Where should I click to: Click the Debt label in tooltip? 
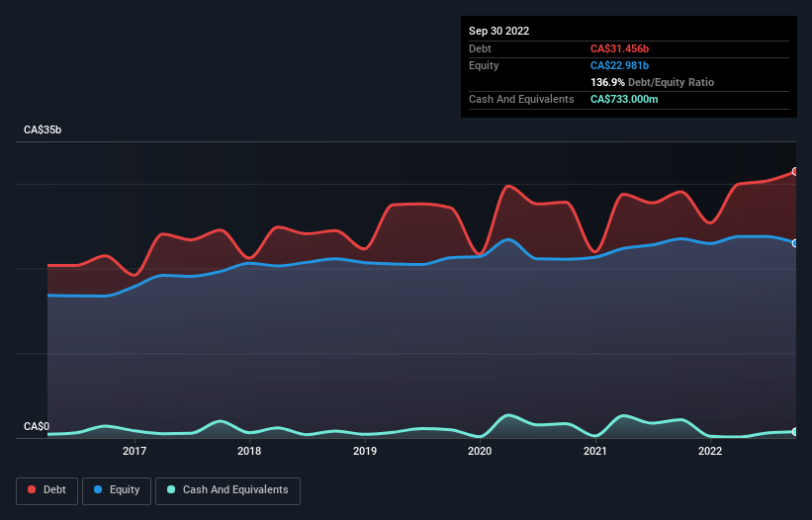[x=480, y=48]
